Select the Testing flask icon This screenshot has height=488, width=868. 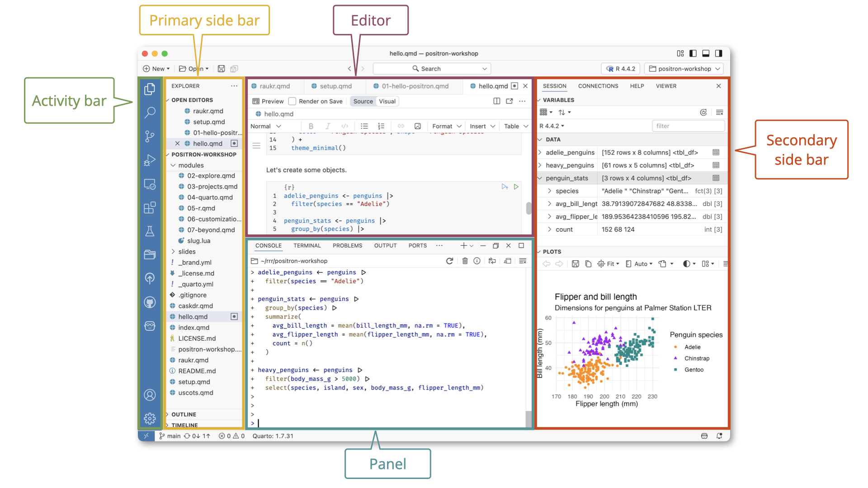tap(150, 231)
